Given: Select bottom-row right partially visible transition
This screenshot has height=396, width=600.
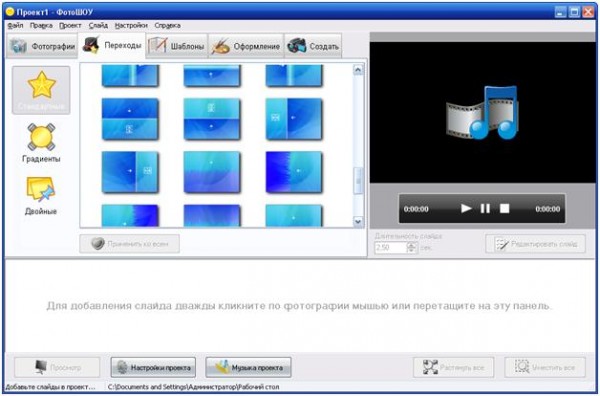Looking at the screenshot, I should point(293,215).
